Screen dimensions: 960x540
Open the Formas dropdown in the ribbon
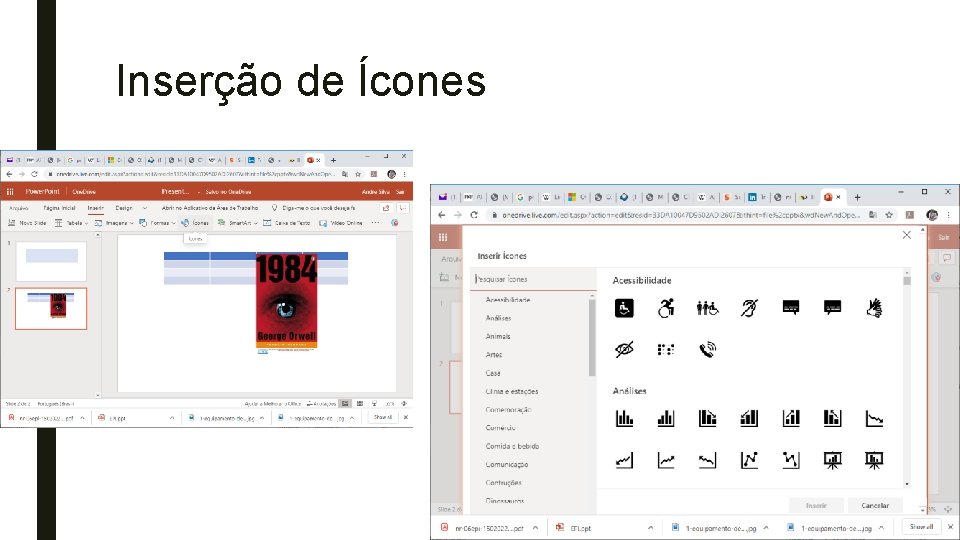pos(157,223)
